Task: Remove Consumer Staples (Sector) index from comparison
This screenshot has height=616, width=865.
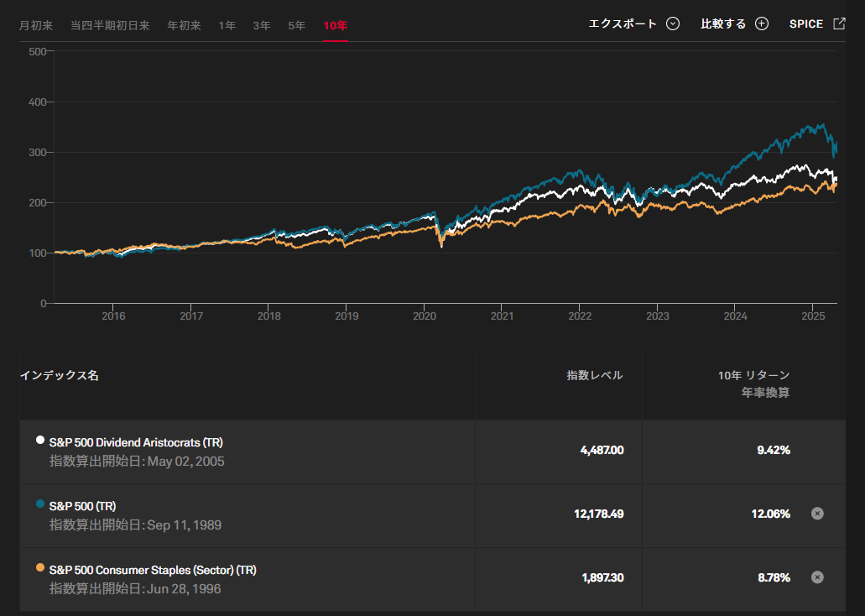Action: (817, 577)
